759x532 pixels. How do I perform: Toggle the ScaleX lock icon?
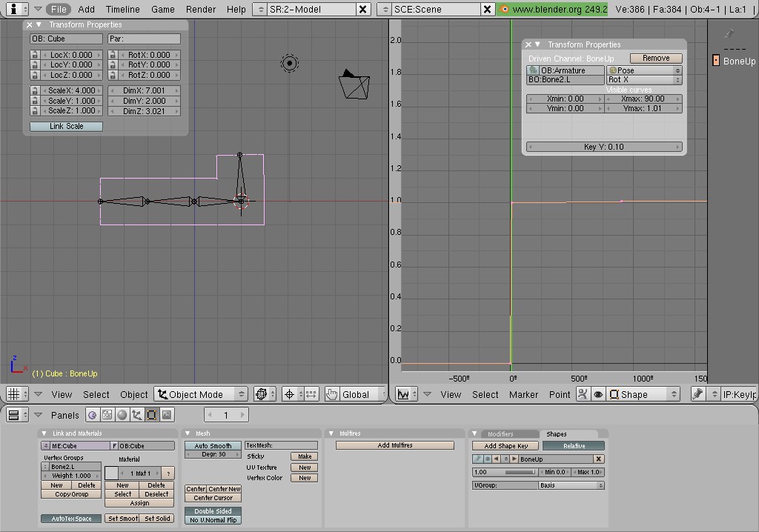[x=34, y=90]
